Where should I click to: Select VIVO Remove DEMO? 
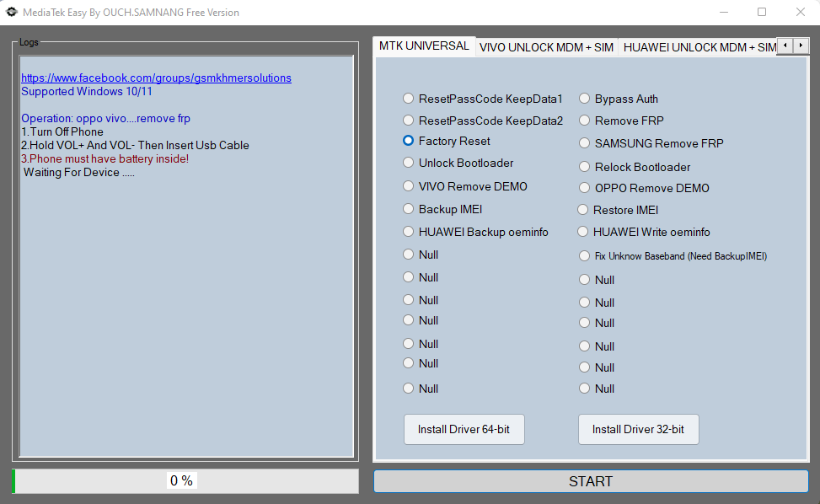pos(408,185)
